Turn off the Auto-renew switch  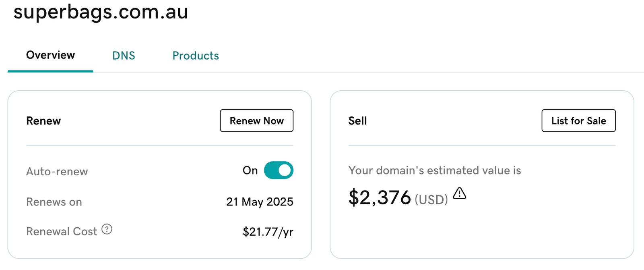279,170
